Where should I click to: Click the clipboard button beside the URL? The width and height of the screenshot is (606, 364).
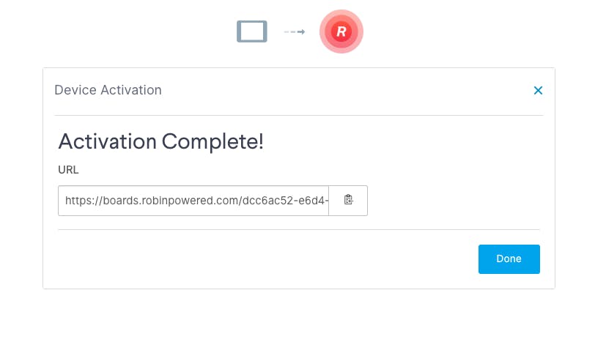[x=348, y=200]
